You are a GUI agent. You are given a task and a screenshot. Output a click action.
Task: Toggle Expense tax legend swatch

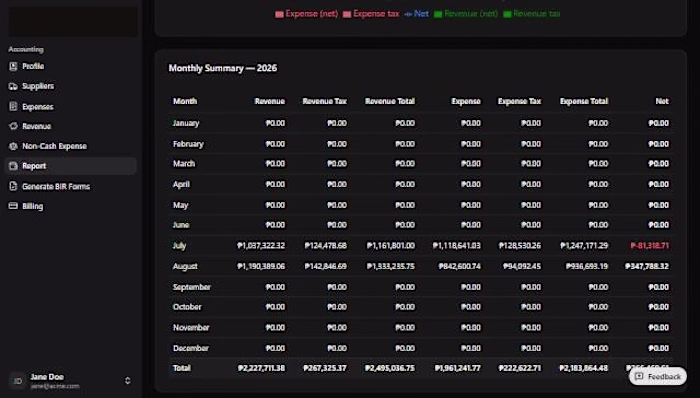click(x=347, y=14)
